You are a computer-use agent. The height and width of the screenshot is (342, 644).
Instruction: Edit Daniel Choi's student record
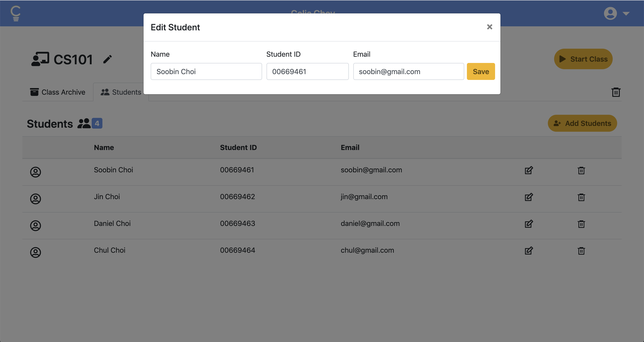click(x=528, y=224)
